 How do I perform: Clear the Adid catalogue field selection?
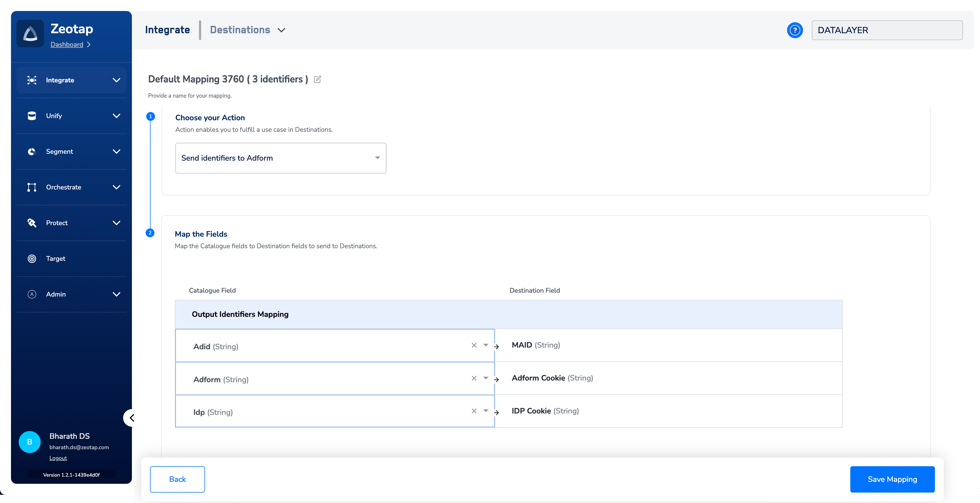474,345
